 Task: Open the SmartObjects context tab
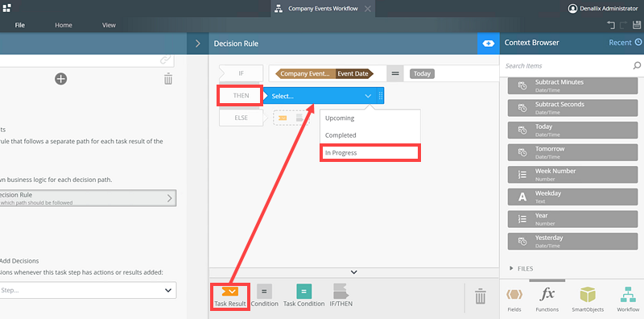[588, 300]
